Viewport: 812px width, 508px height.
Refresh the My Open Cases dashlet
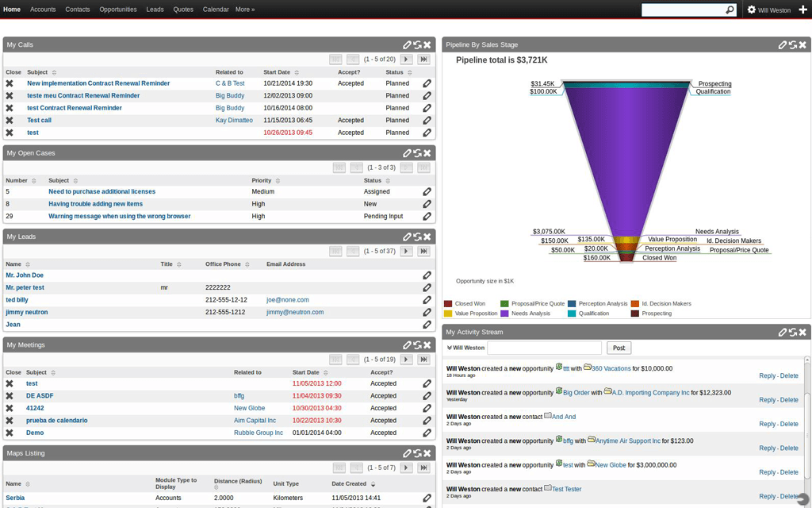coord(417,153)
